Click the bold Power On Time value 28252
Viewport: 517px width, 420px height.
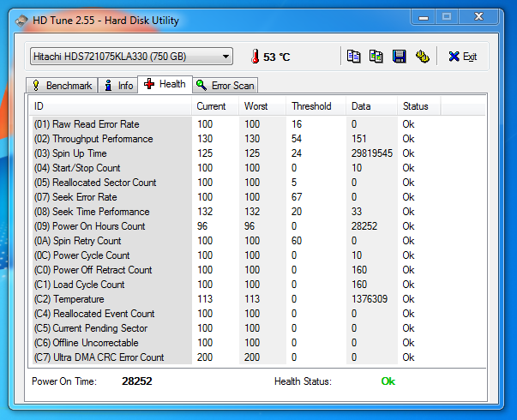click(x=137, y=381)
